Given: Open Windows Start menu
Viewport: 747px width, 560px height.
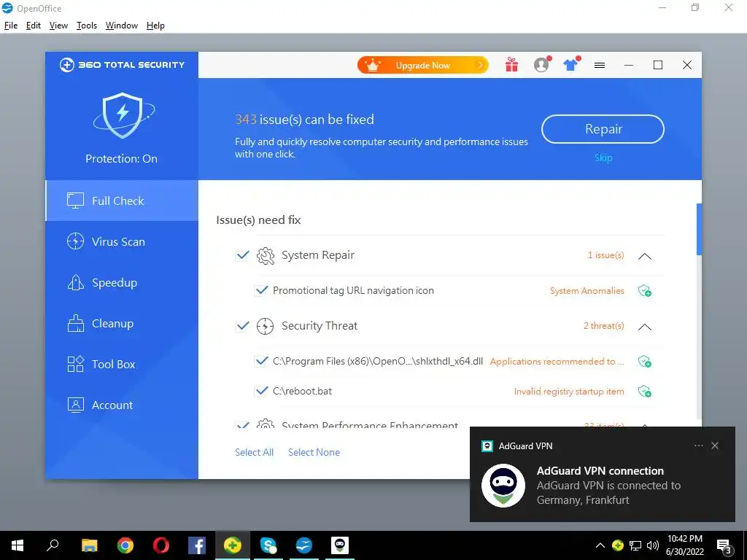Looking at the screenshot, I should [x=18, y=545].
